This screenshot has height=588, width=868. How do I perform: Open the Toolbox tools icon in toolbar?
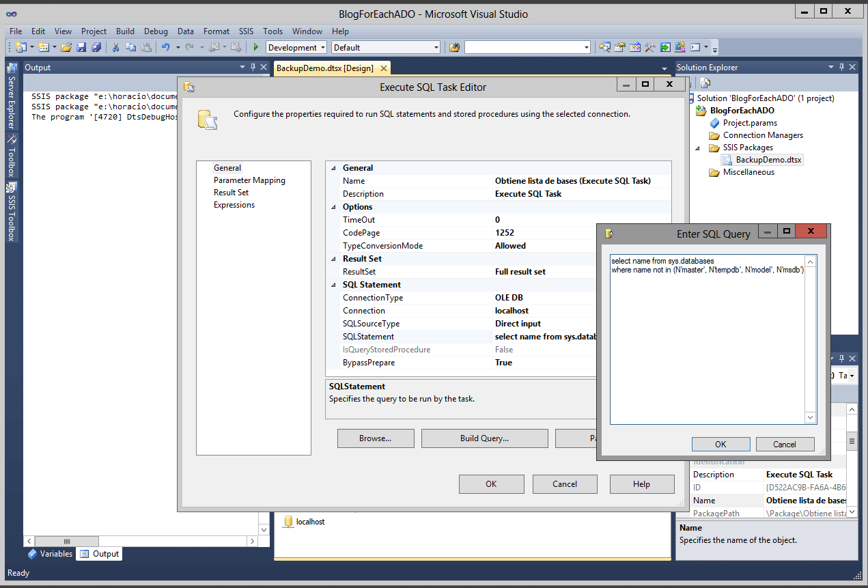[x=649, y=47]
